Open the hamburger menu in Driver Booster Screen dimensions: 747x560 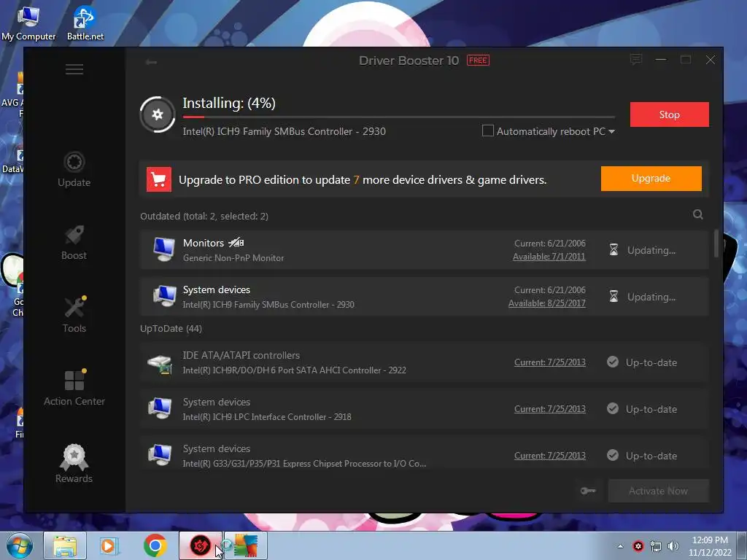[x=74, y=69]
